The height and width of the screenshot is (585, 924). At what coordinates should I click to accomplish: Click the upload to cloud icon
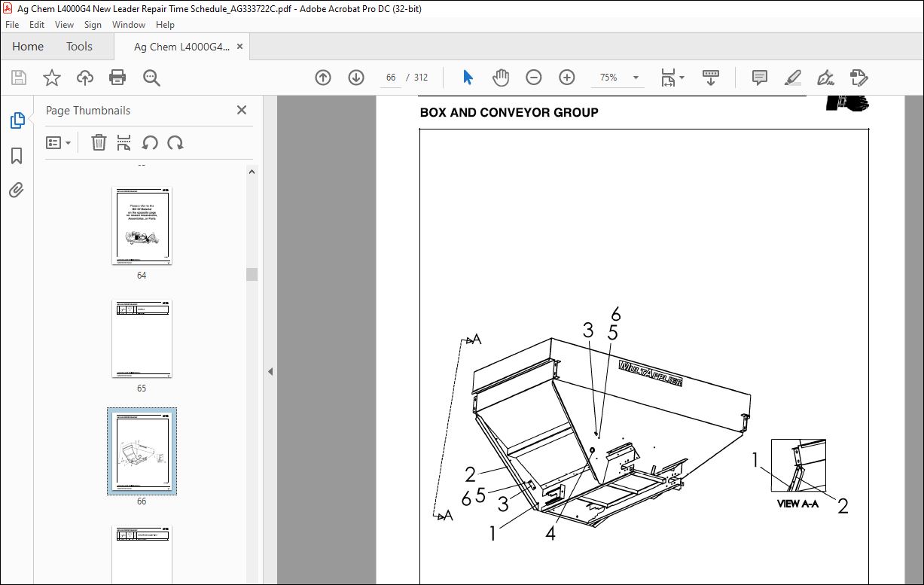tap(85, 78)
